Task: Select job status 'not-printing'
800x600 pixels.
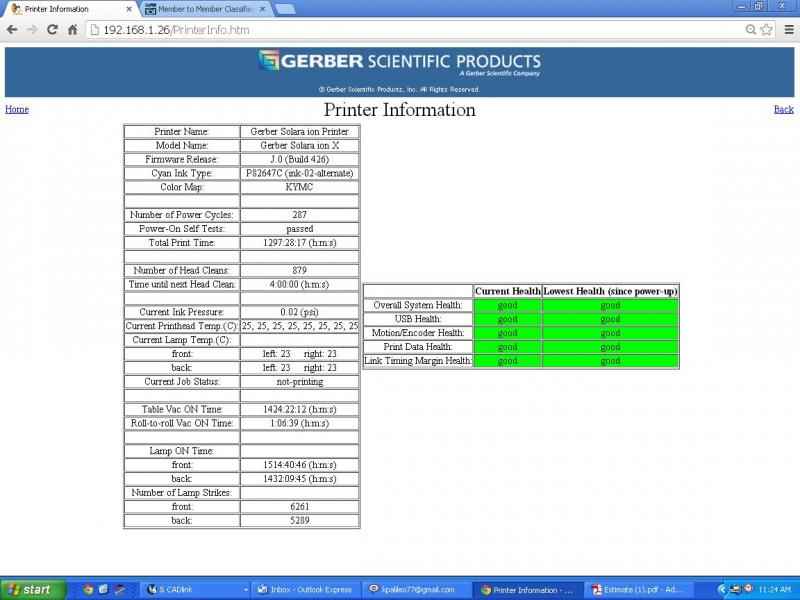Action: (299, 382)
